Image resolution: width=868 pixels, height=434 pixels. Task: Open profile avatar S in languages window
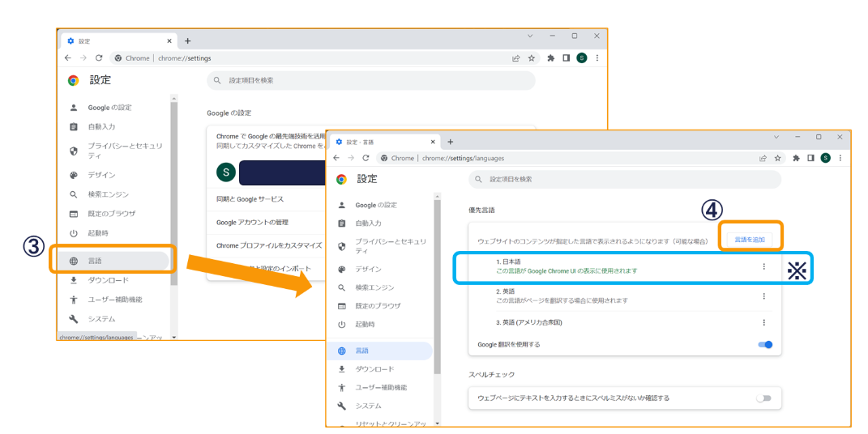(x=826, y=158)
